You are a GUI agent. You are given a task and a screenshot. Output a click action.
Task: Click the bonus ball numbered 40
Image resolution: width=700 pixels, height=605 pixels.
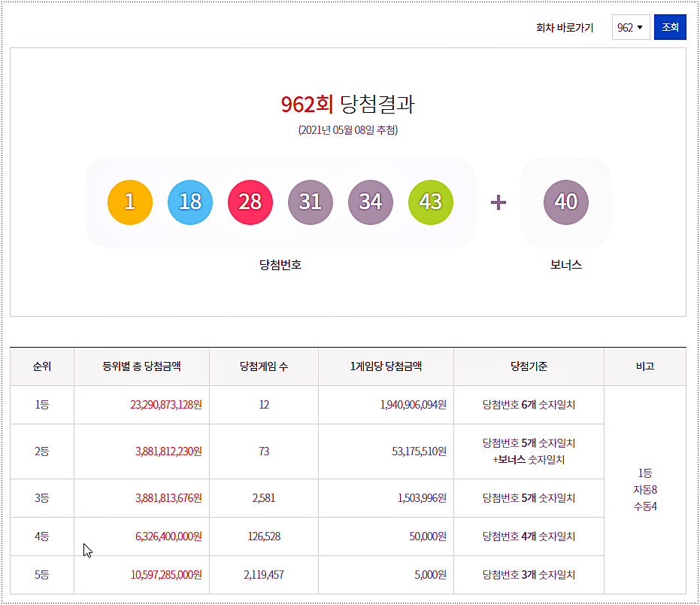(566, 202)
